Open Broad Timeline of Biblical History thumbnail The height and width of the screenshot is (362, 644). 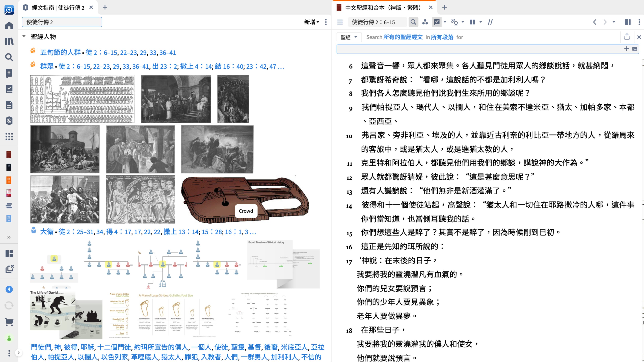coord(283,264)
